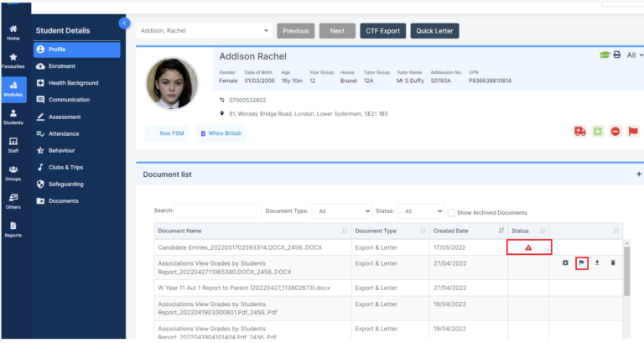This screenshot has height=343, width=644.
Task: Click the red warning status icon
Action: 528,247
